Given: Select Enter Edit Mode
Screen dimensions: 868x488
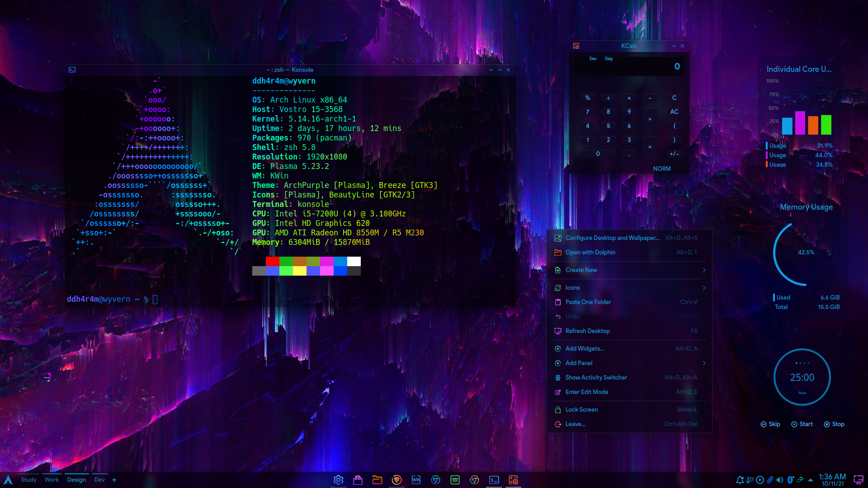Looking at the screenshot, I should (x=629, y=392).
